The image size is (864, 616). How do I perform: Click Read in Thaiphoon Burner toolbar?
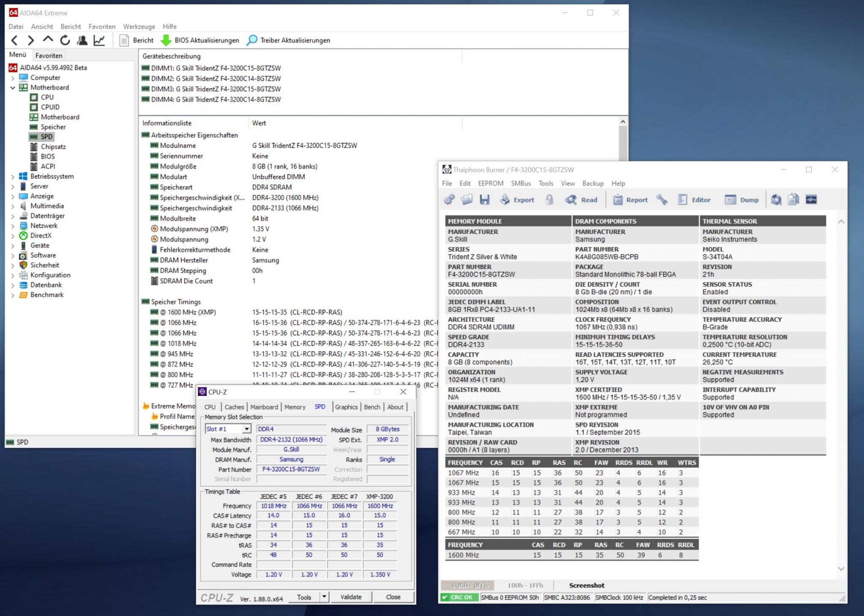(581, 200)
